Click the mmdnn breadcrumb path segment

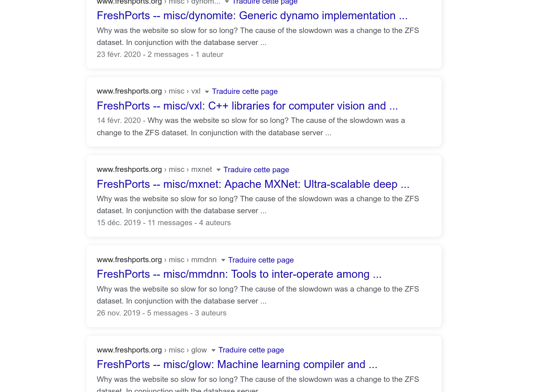tap(204, 260)
